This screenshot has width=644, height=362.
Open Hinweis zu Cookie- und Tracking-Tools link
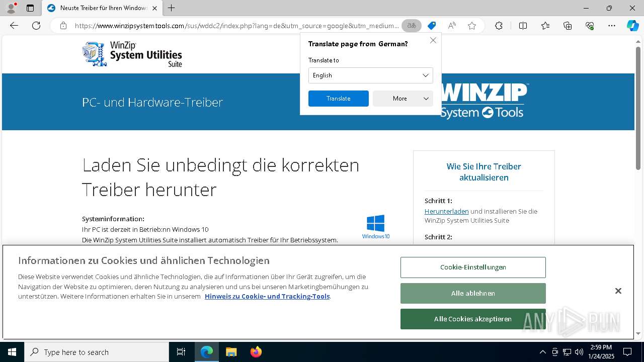(x=267, y=297)
